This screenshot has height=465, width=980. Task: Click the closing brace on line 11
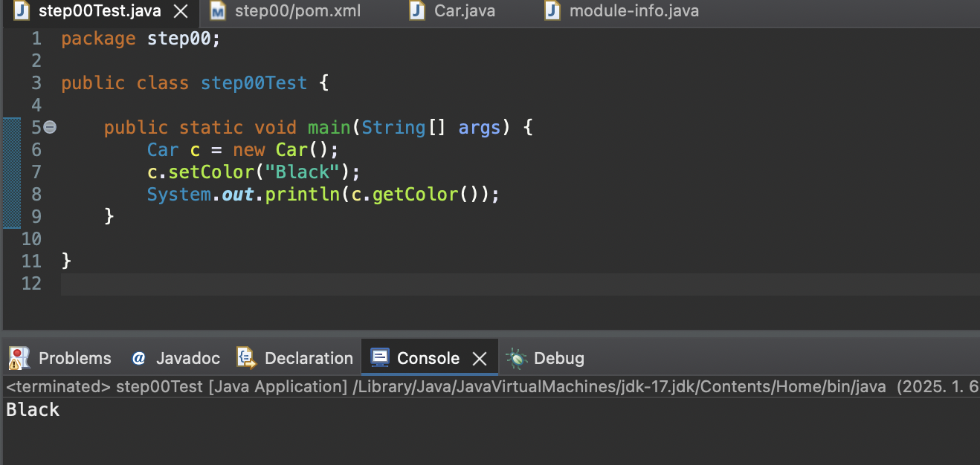point(66,261)
